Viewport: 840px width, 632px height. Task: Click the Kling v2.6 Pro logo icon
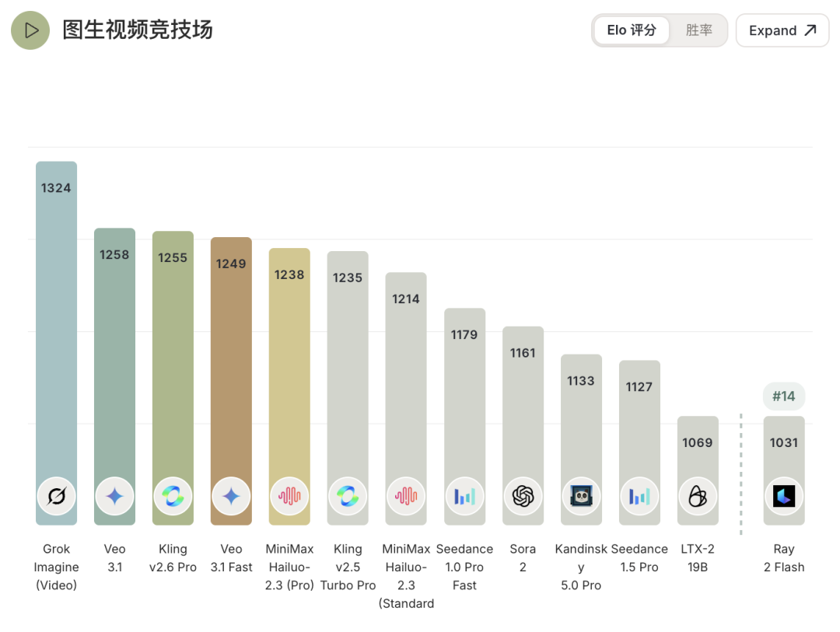(173, 496)
